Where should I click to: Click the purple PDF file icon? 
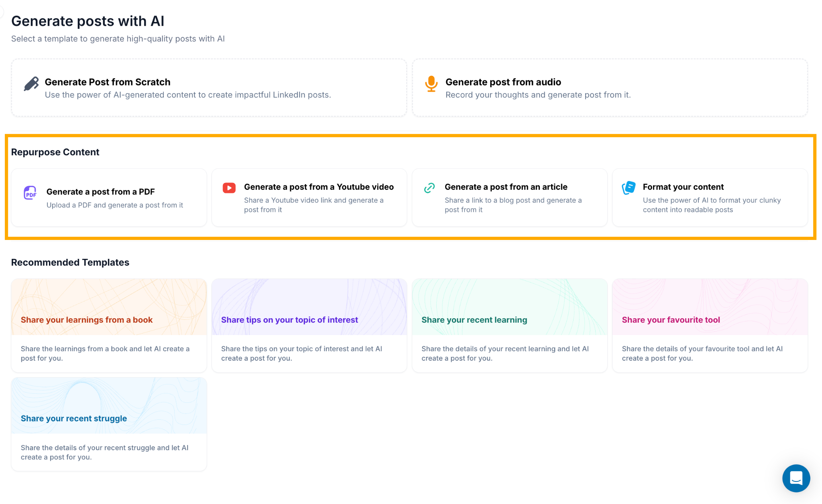30,193
